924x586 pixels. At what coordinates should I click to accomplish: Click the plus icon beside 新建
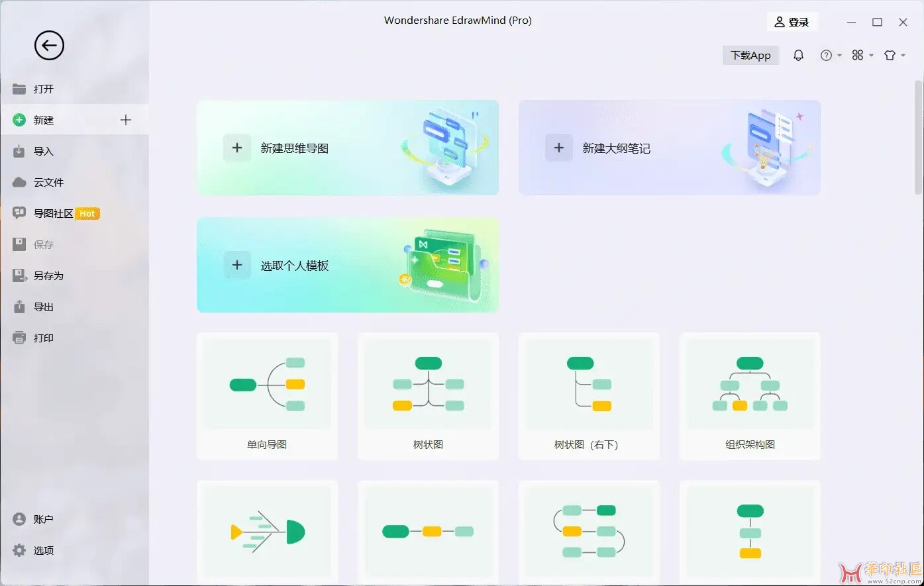tap(126, 120)
